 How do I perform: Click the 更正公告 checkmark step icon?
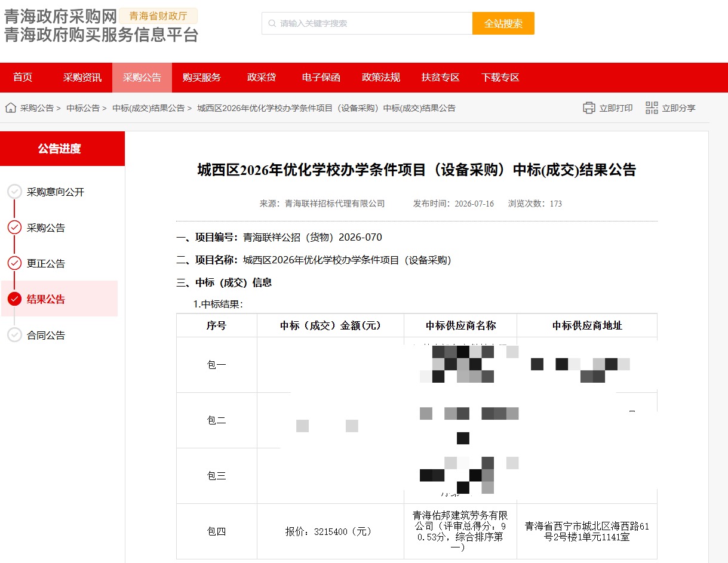[14, 263]
